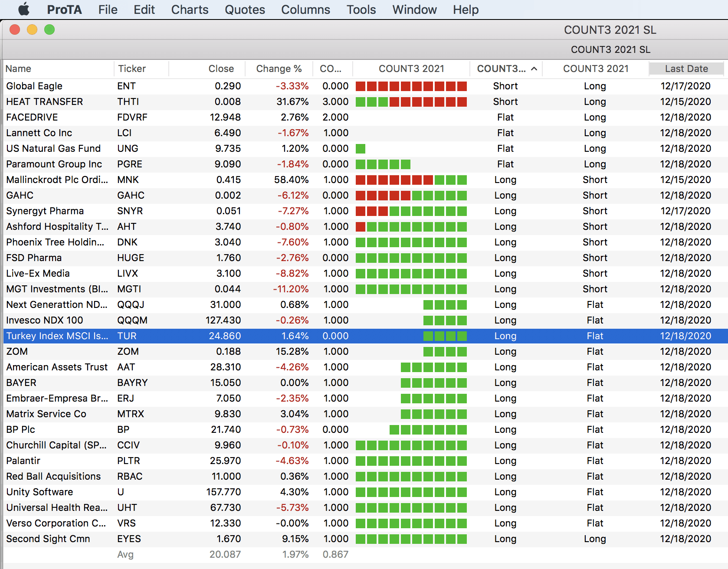Open the Apple menu

[24, 9]
